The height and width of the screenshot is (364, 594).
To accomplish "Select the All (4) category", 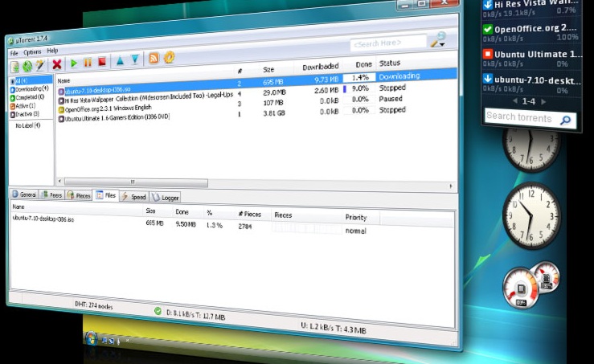I will pos(31,80).
